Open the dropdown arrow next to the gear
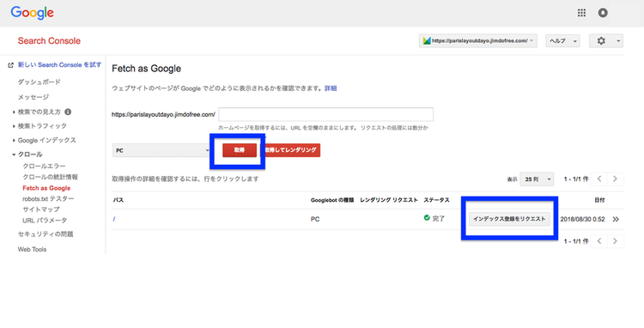 pos(618,40)
